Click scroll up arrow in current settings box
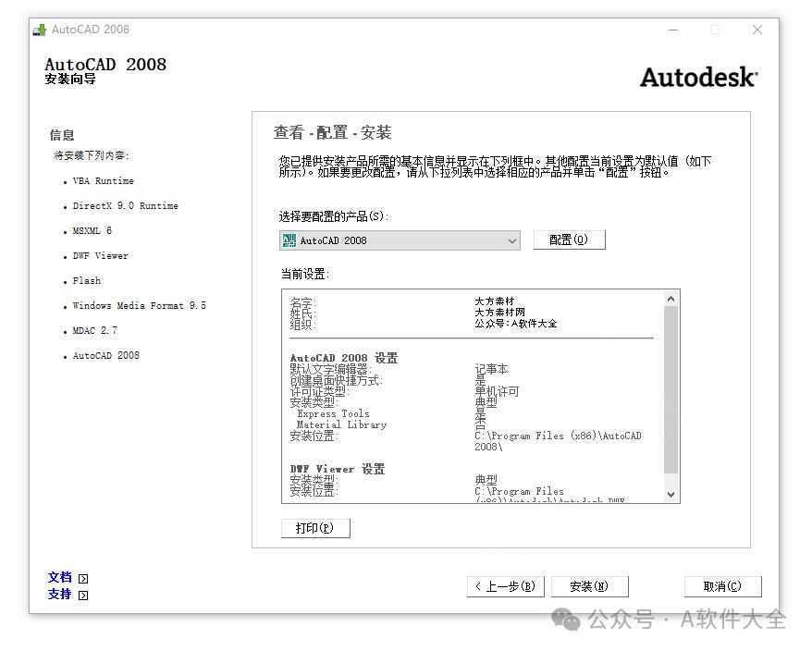Screen dimensions: 812x651 pyautogui.click(x=671, y=299)
